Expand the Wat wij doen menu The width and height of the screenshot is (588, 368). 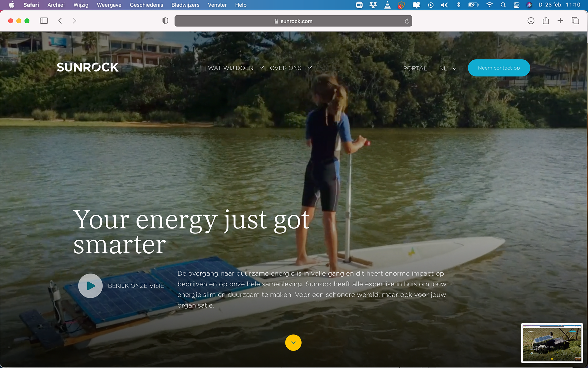click(236, 68)
